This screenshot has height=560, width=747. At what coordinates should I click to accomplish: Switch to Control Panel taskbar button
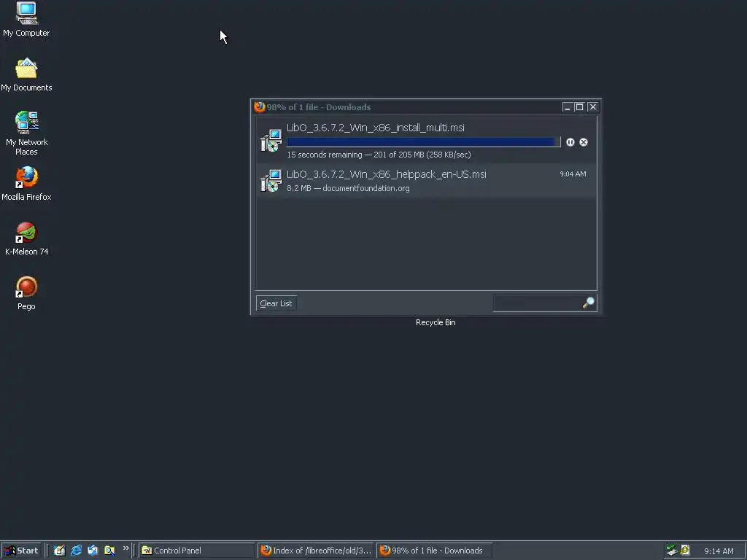pos(197,551)
